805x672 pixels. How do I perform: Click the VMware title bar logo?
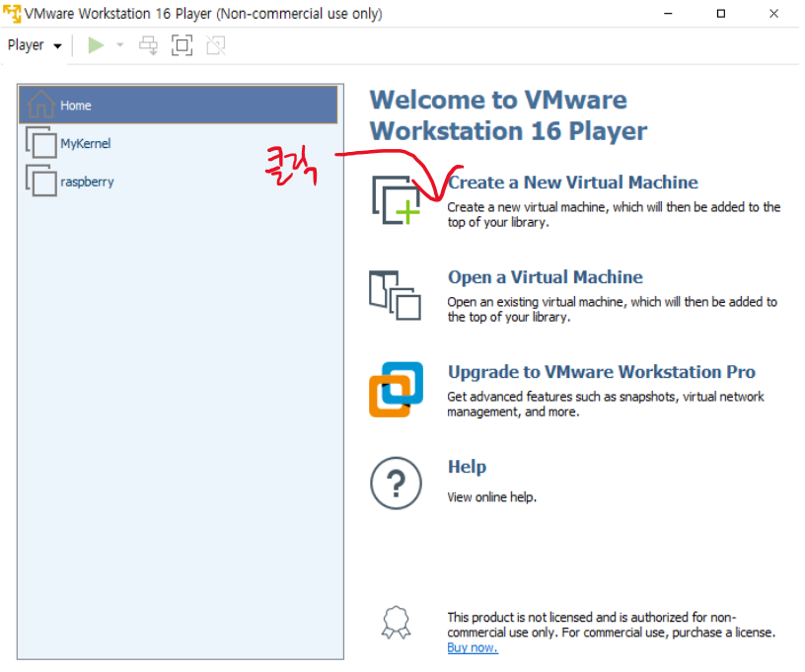point(12,14)
